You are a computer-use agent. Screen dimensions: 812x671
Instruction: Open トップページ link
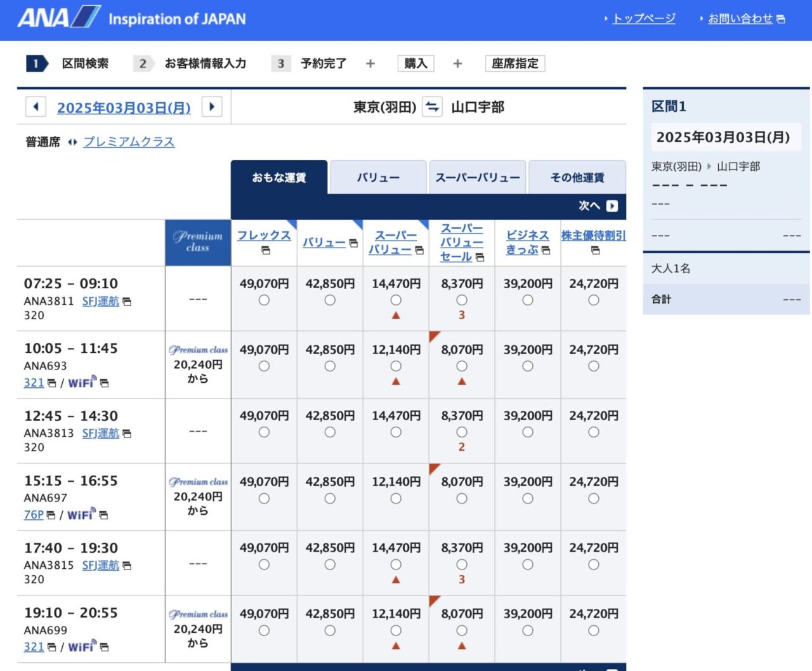tap(644, 18)
